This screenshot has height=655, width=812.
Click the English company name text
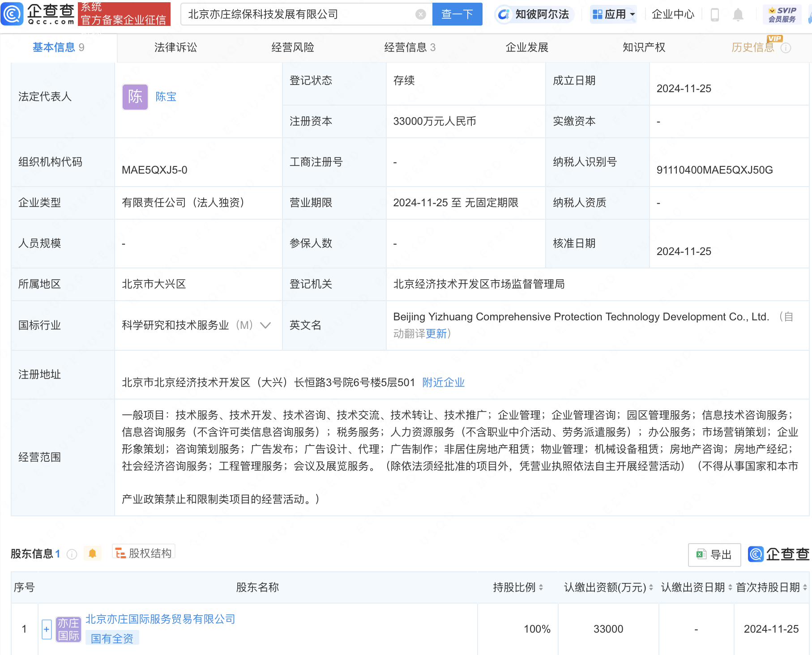tap(581, 317)
